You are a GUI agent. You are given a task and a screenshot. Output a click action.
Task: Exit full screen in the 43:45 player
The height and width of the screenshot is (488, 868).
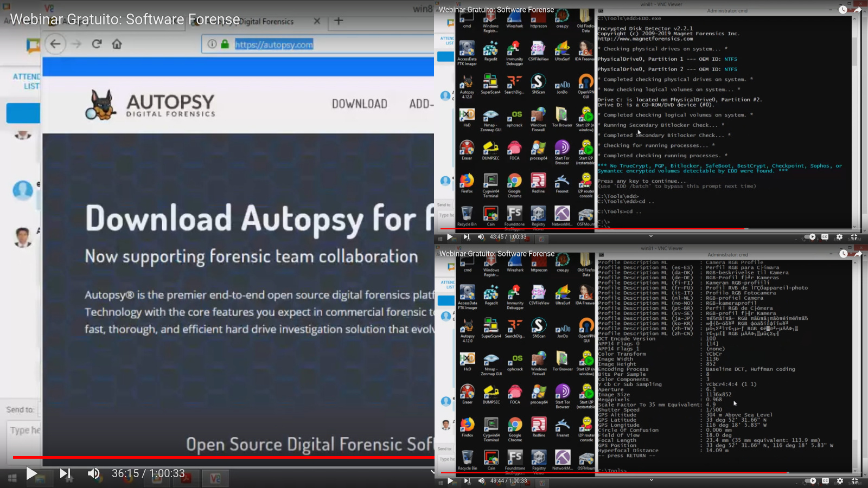854,237
